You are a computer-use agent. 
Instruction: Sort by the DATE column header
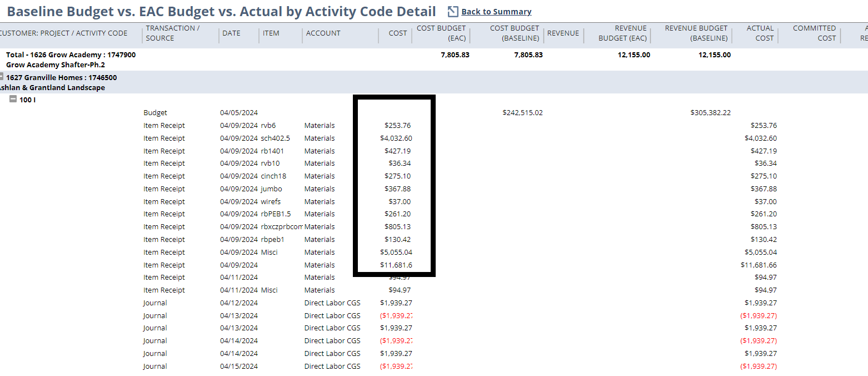(231, 33)
